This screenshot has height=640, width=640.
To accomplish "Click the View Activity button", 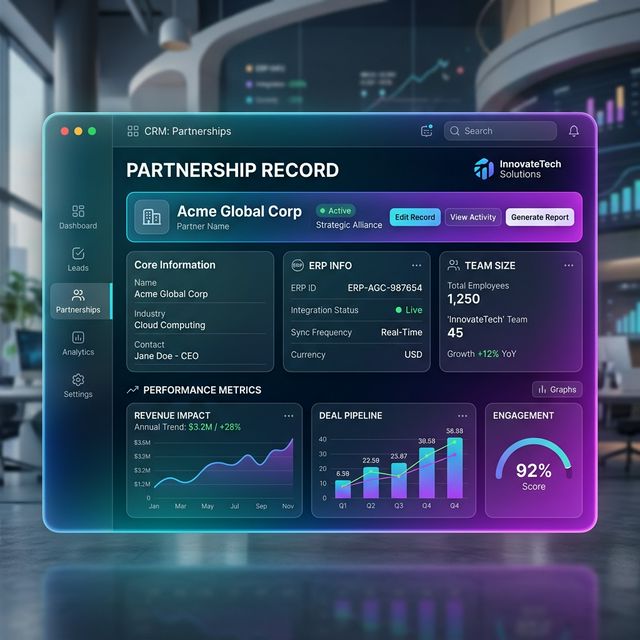I will [473, 217].
